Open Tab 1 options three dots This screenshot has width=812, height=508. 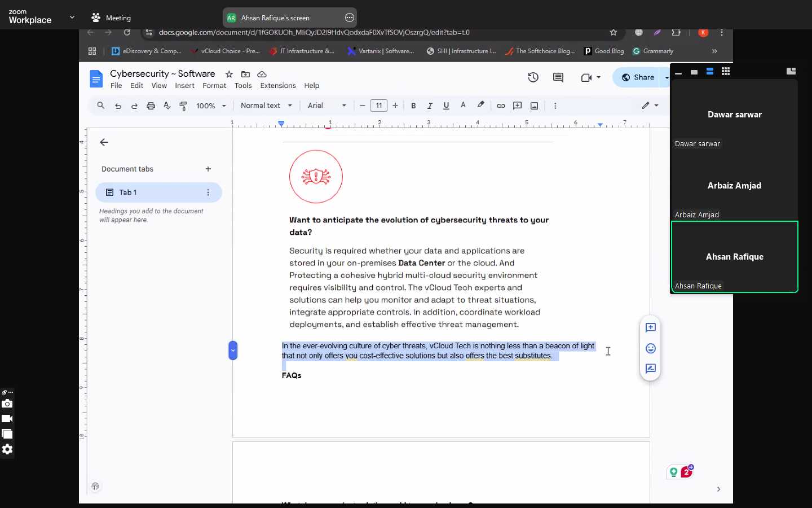tap(208, 192)
